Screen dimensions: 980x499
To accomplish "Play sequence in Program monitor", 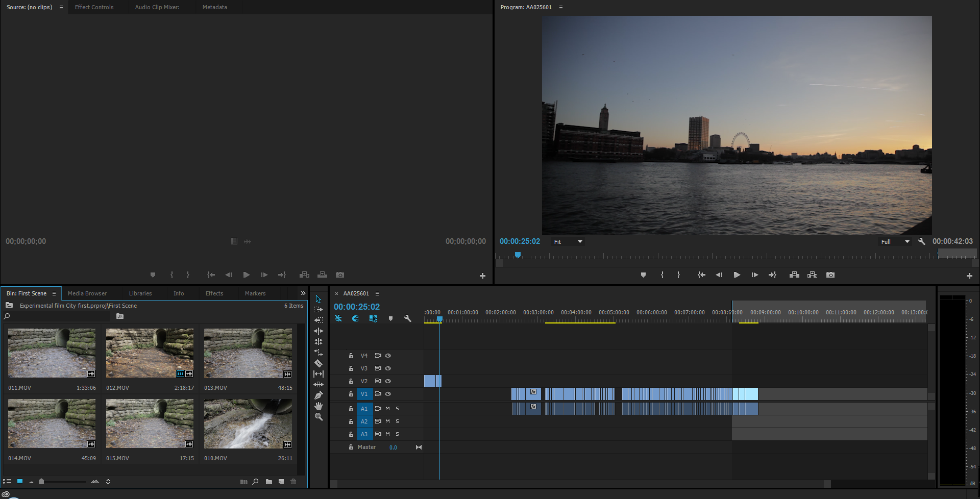I will (x=737, y=275).
